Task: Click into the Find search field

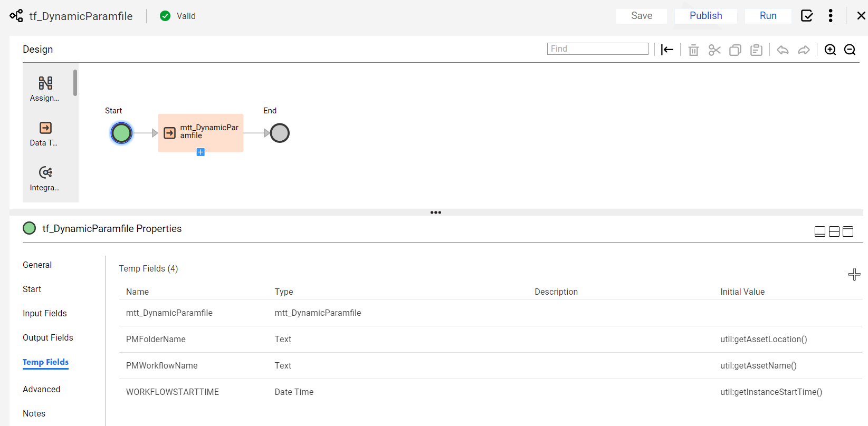Action: 598,49
